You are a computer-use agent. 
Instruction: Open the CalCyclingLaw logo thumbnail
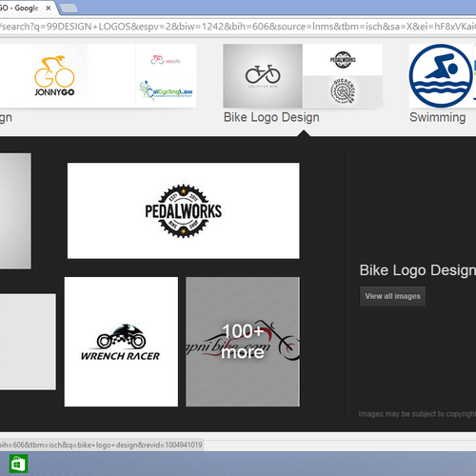pos(166,91)
